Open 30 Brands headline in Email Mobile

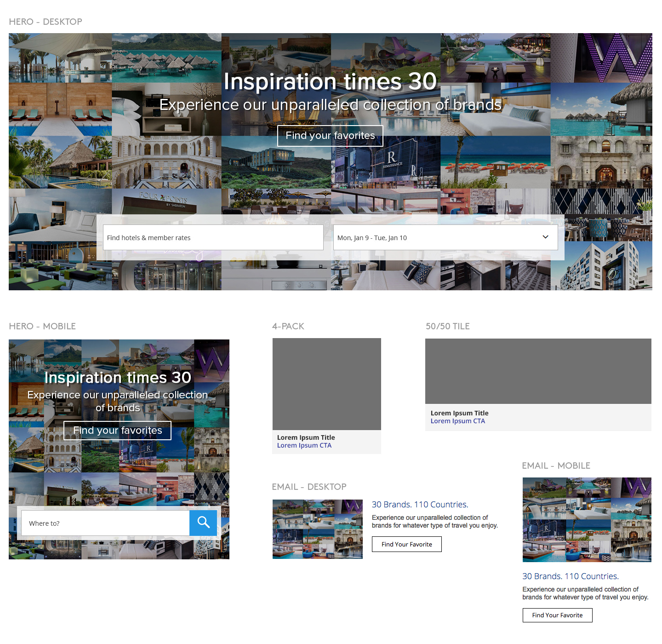click(x=570, y=576)
